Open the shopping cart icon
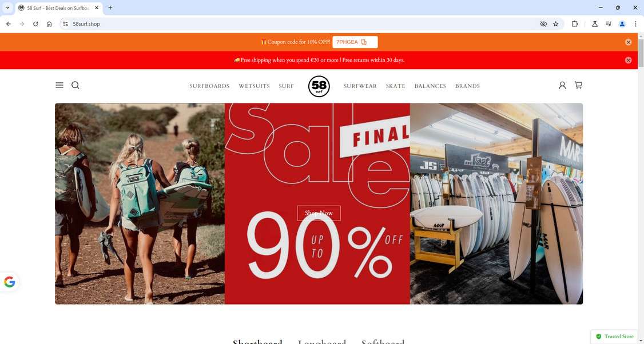The height and width of the screenshot is (344, 644). tap(578, 85)
